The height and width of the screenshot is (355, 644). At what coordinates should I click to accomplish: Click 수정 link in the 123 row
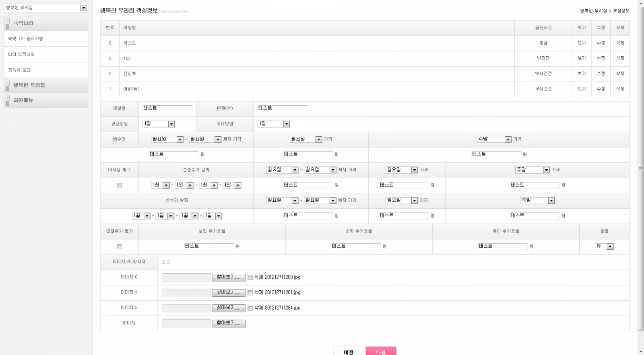(x=601, y=58)
